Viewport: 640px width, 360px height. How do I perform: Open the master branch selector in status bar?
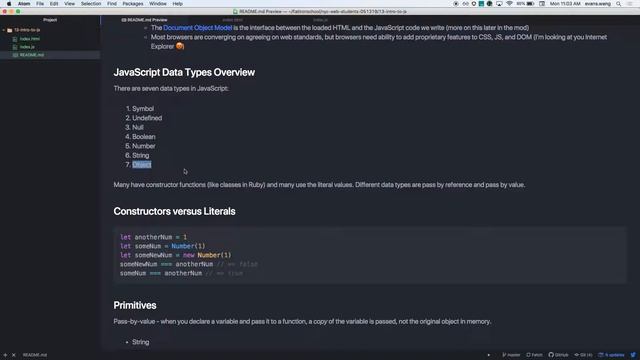tap(511, 355)
